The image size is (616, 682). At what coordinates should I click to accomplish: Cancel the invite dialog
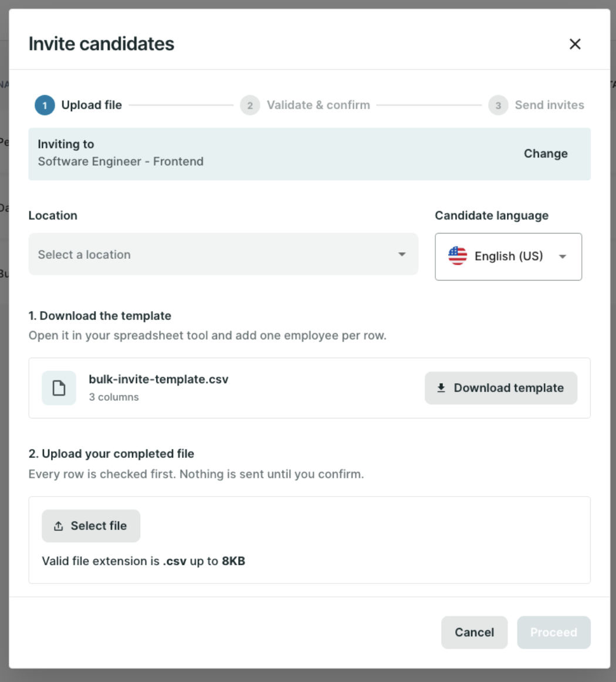coord(474,633)
